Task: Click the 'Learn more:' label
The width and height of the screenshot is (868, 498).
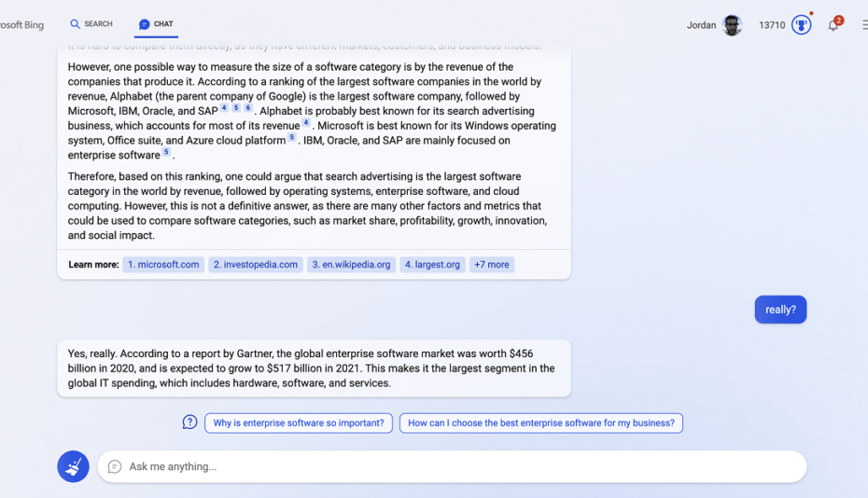Action: (93, 265)
